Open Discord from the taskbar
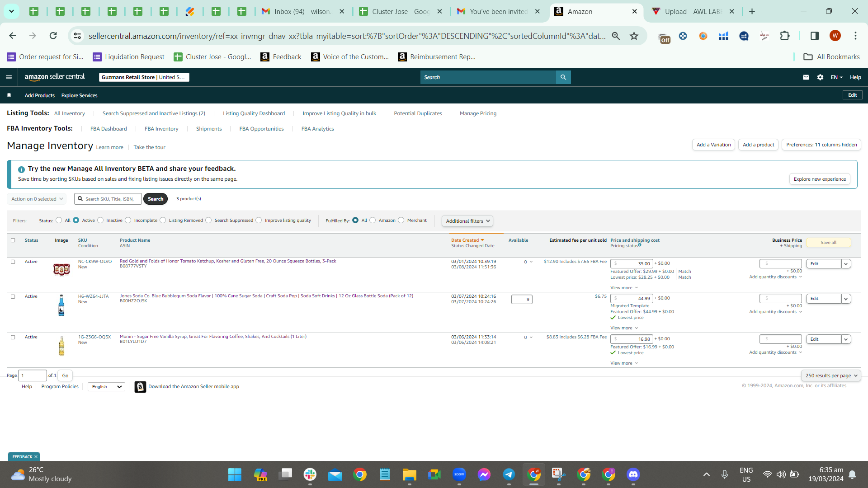 coord(633,474)
